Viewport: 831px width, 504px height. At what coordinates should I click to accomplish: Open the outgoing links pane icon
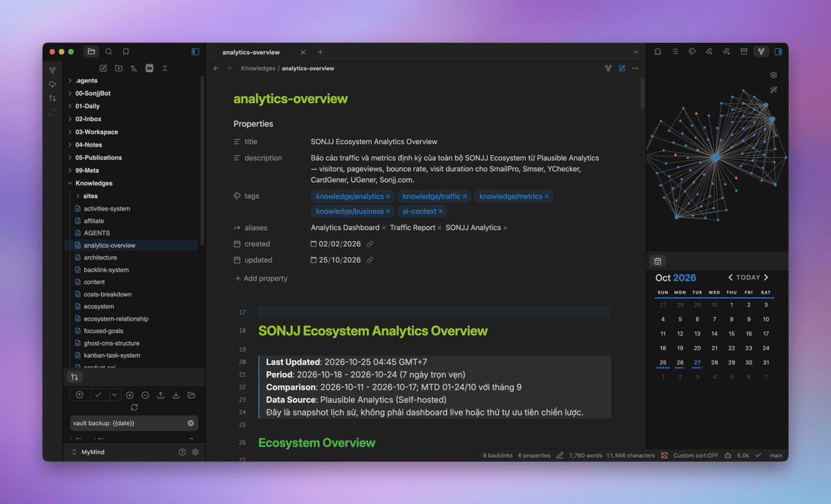tap(726, 52)
